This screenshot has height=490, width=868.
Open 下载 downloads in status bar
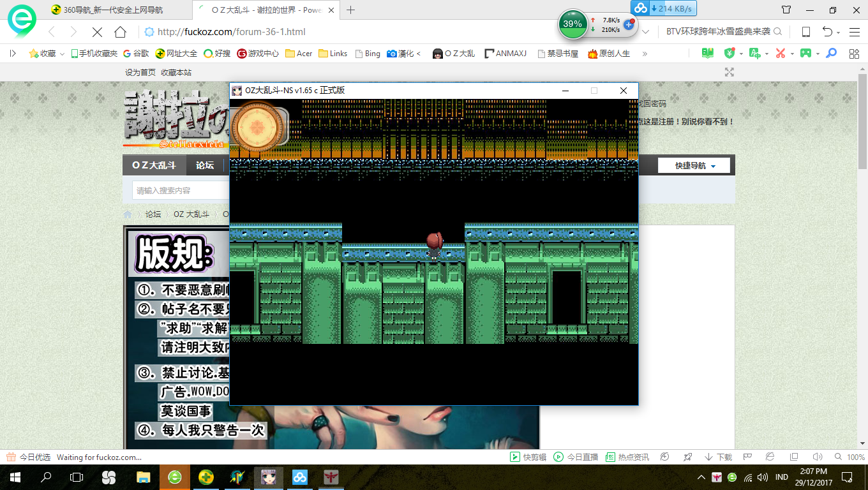[x=719, y=457]
